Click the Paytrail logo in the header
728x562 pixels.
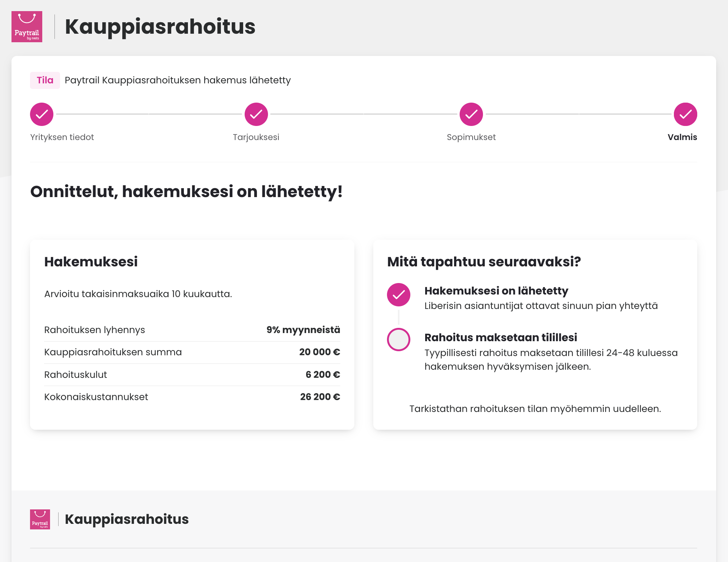[27, 27]
